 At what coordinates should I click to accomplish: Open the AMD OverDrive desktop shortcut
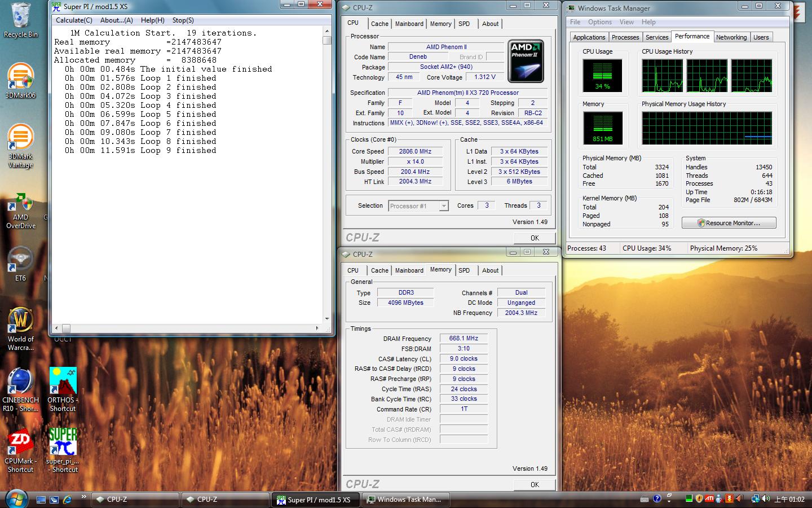pyautogui.click(x=20, y=211)
